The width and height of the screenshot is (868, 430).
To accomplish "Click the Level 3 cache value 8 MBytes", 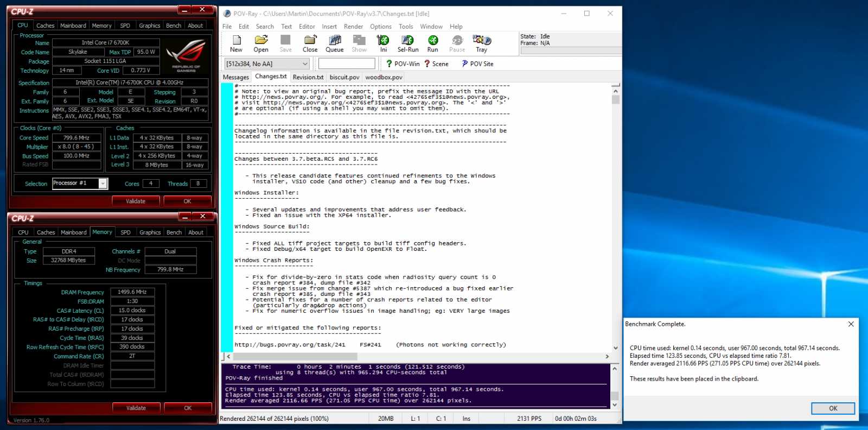I will coord(157,165).
